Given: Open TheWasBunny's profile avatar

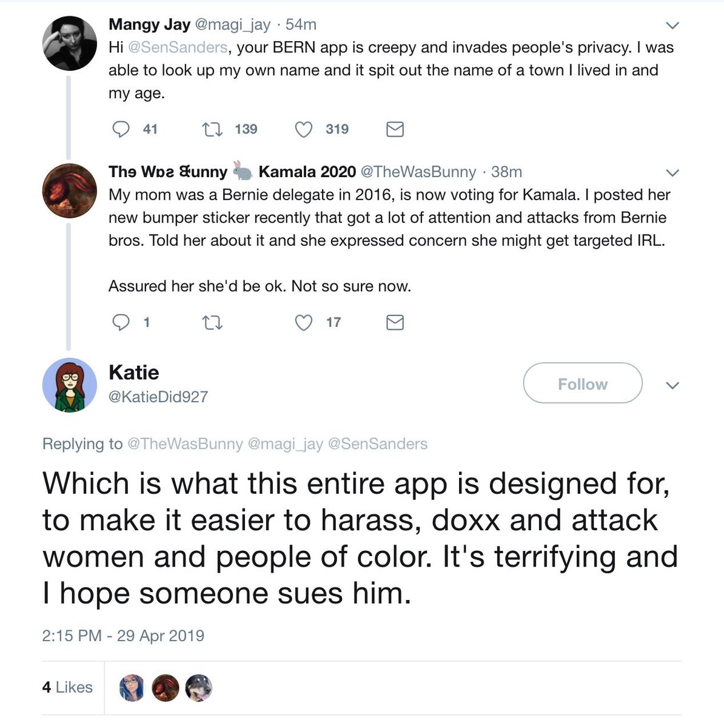Looking at the screenshot, I should [x=69, y=190].
